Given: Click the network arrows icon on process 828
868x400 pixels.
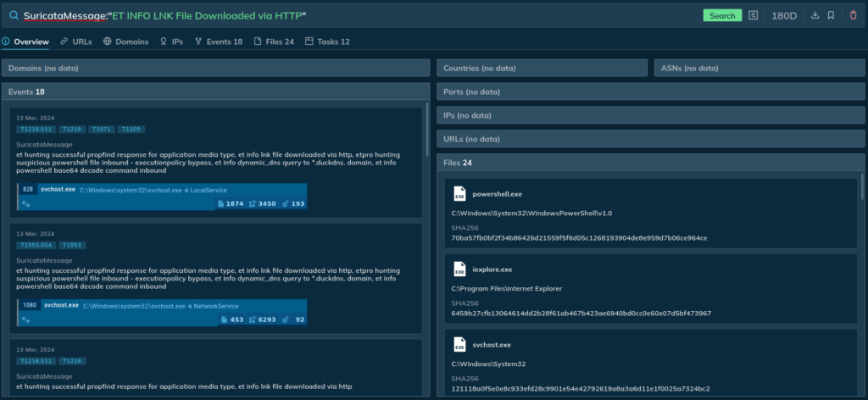Looking at the screenshot, I should (x=26, y=203).
